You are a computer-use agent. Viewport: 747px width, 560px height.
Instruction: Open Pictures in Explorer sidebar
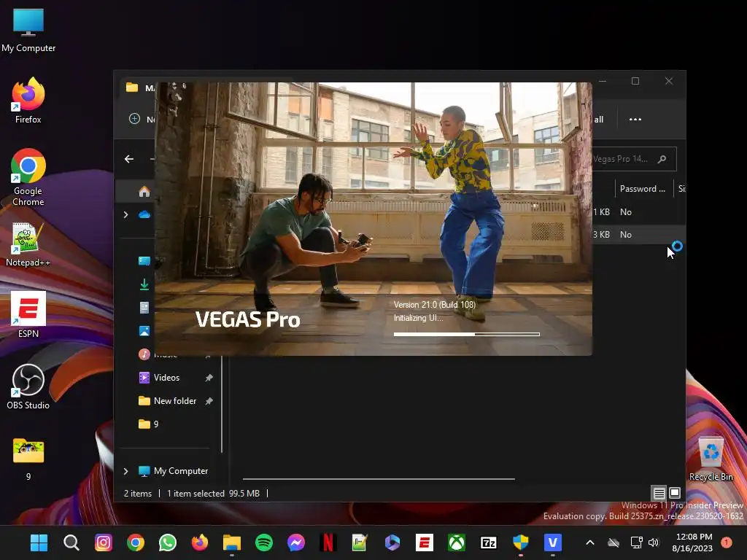144,330
